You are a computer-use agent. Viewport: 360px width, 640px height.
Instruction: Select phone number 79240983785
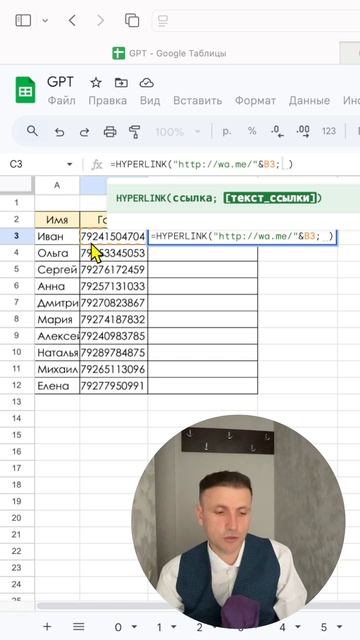point(113,336)
